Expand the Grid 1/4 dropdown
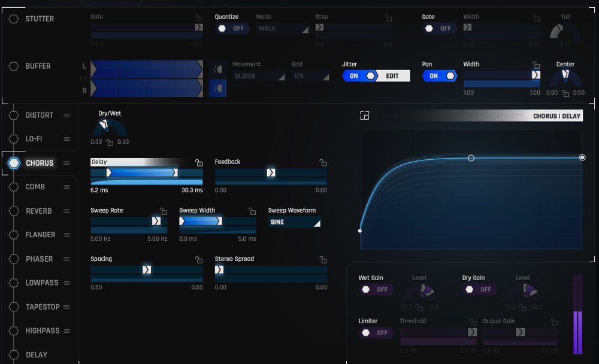This screenshot has height=364, width=599. pyautogui.click(x=310, y=76)
